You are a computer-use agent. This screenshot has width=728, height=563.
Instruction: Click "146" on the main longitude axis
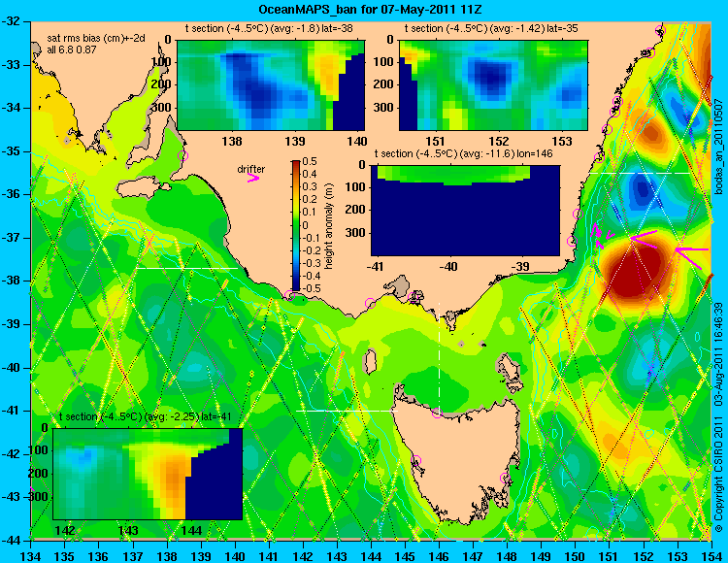pyautogui.click(x=439, y=556)
